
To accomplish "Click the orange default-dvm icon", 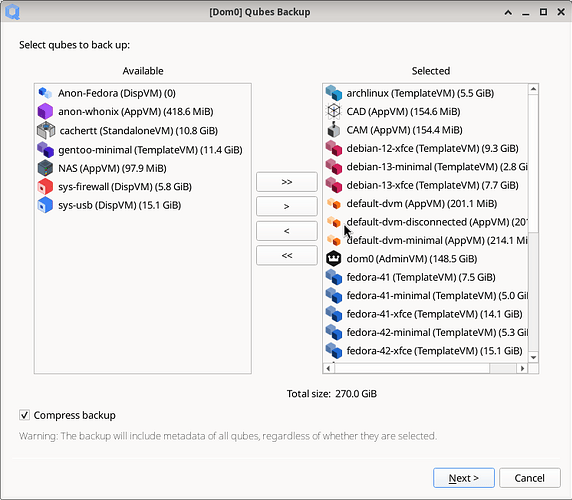I will click(333, 204).
